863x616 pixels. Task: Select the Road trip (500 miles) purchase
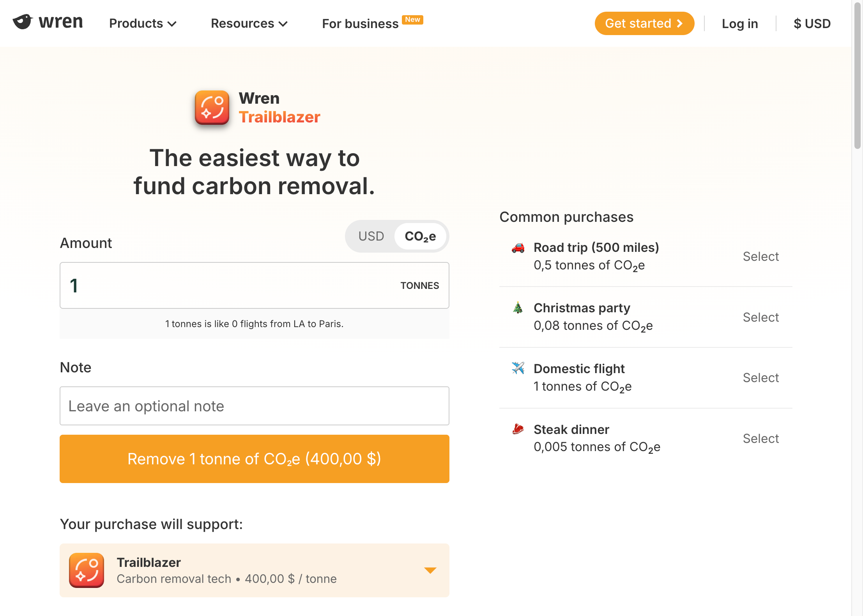click(760, 257)
